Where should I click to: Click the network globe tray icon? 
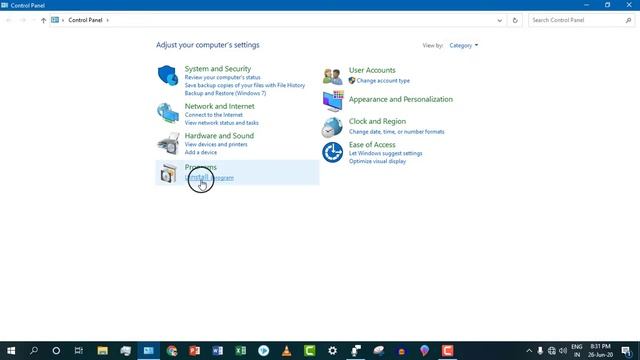[552, 351]
